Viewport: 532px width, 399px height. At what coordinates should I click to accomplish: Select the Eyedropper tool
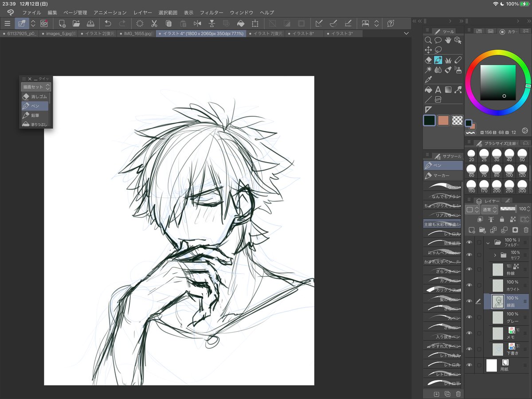[428, 80]
